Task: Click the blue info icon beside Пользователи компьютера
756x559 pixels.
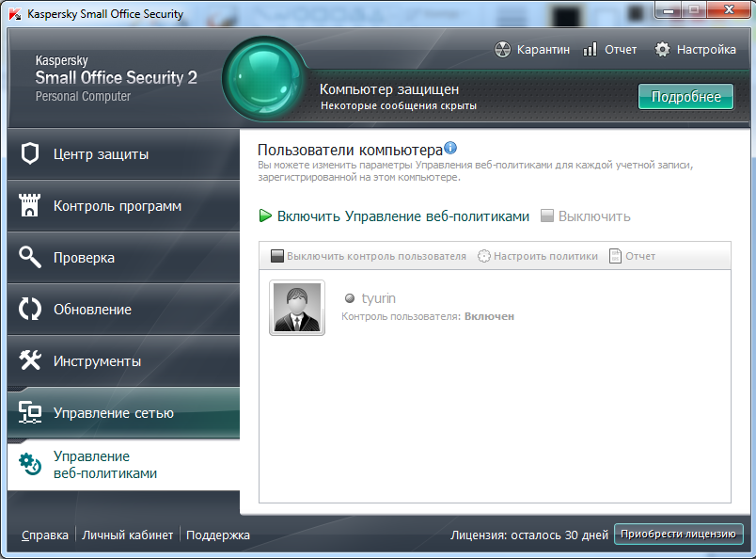Action: pos(450,148)
